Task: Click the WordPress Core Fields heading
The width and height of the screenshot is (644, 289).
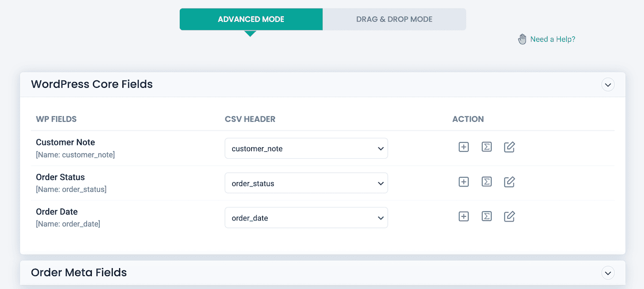Action: coord(92,84)
